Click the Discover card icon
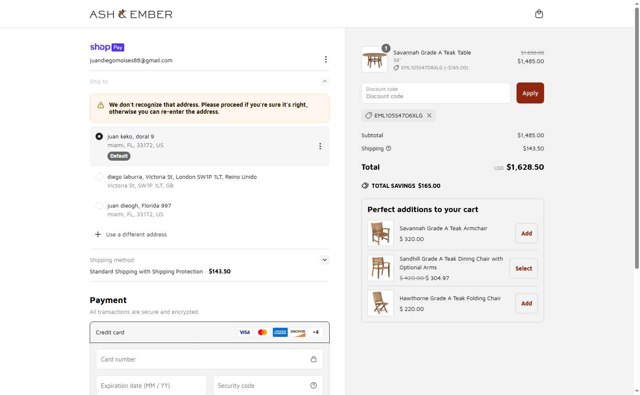The image size is (640, 395). (x=298, y=332)
